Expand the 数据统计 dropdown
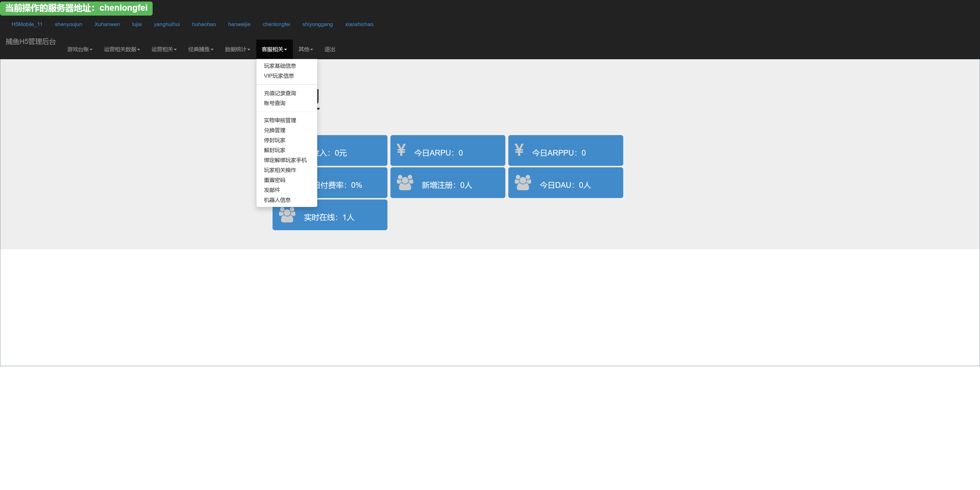Screen dimensions: 980x490 pos(237,50)
